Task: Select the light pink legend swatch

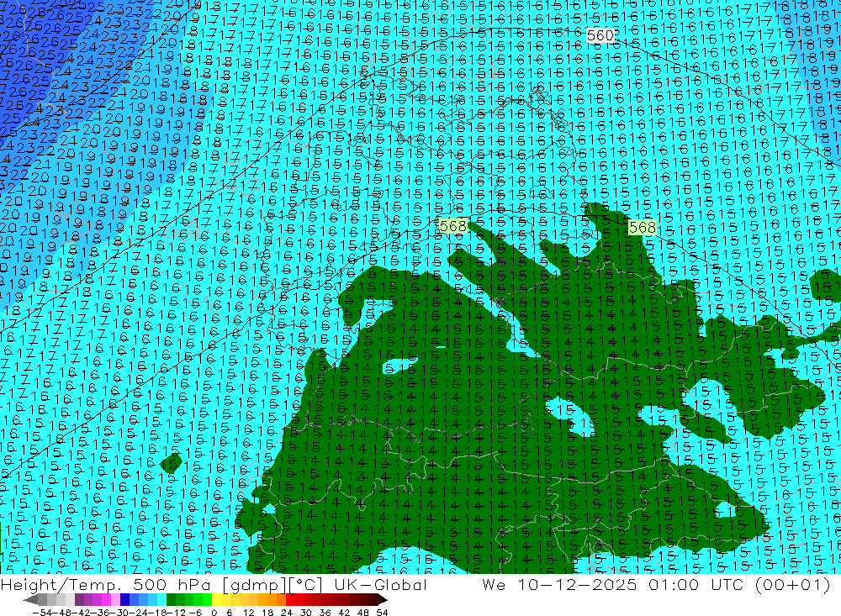Action: click(115, 600)
